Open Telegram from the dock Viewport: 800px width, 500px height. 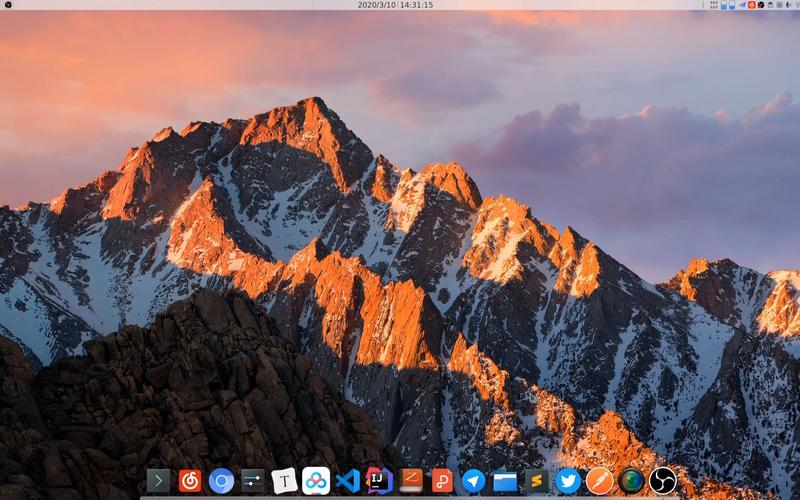(x=474, y=481)
